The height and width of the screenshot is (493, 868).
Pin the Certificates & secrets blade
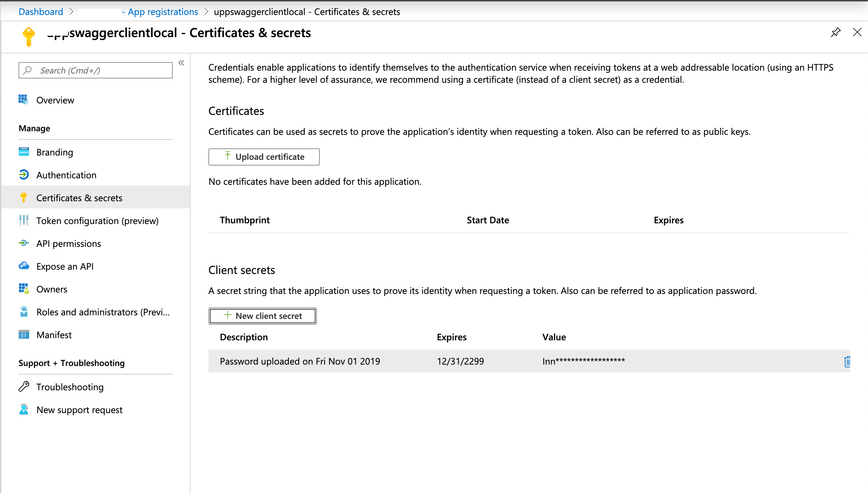coord(835,32)
